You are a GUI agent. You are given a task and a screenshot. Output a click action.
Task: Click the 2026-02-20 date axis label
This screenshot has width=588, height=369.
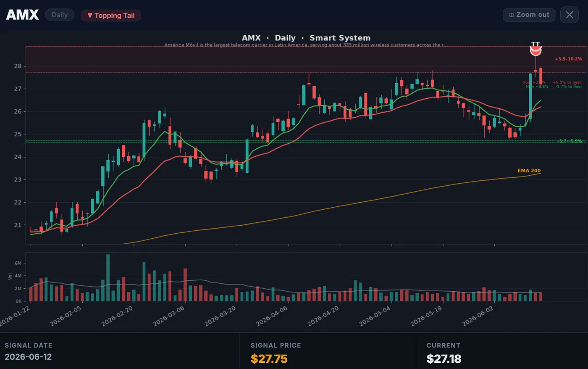[117, 316]
